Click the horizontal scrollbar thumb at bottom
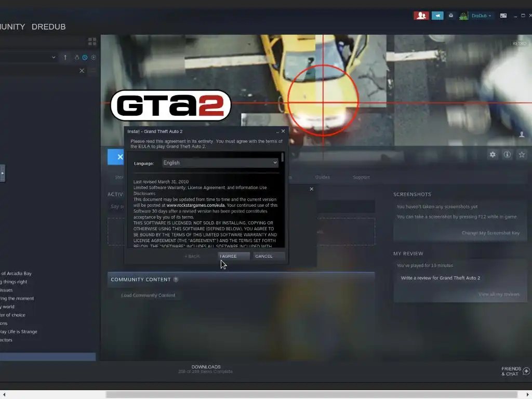Screen dimensions: 532x399 (x=312, y=395)
